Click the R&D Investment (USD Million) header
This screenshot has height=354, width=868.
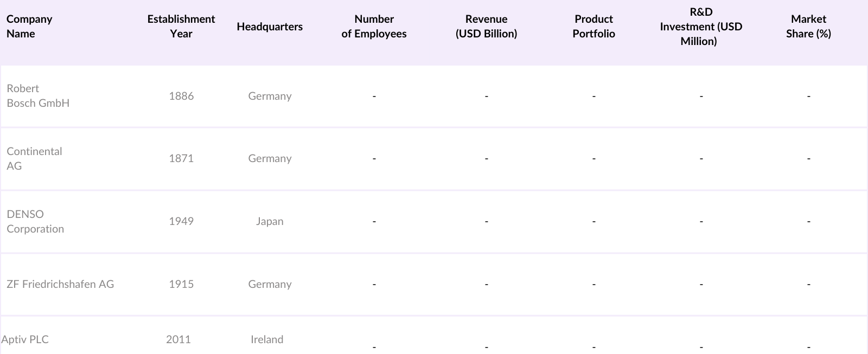coord(700,27)
